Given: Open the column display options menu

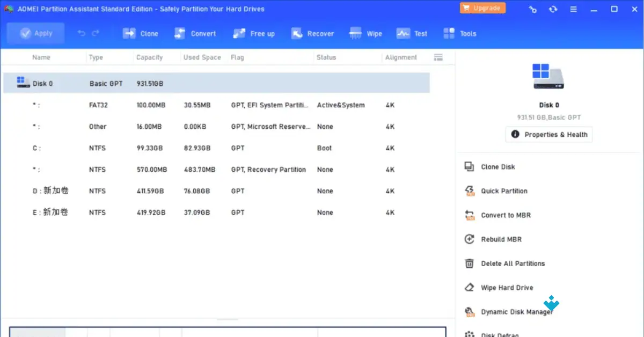Looking at the screenshot, I should (x=438, y=57).
